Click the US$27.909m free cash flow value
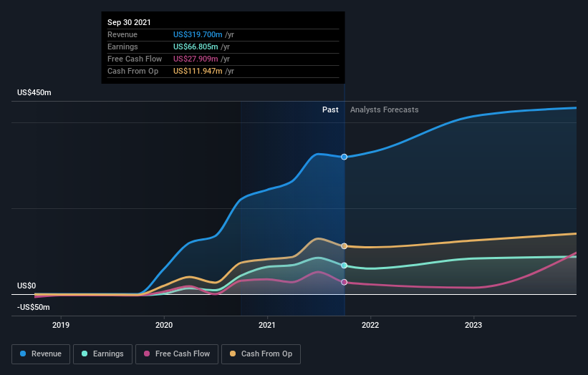The width and height of the screenshot is (588, 375). click(196, 59)
